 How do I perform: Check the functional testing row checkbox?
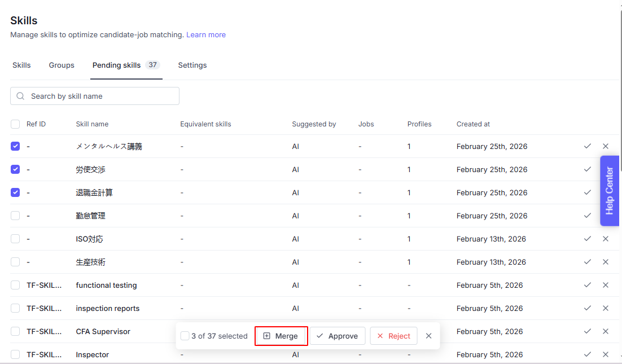click(15, 285)
